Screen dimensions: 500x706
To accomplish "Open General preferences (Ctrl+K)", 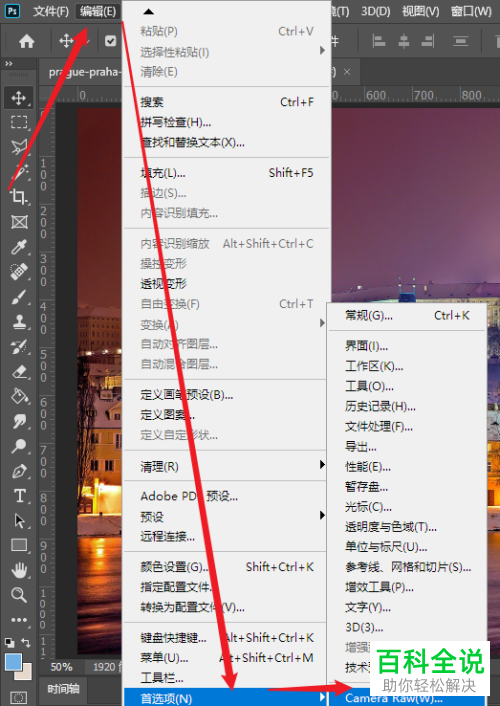I will click(x=407, y=316).
